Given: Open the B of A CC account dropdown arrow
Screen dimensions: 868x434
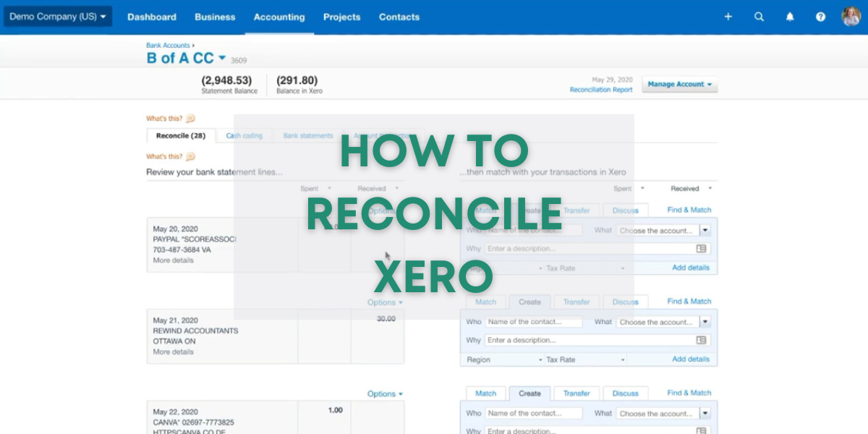Looking at the screenshot, I should tap(222, 58).
